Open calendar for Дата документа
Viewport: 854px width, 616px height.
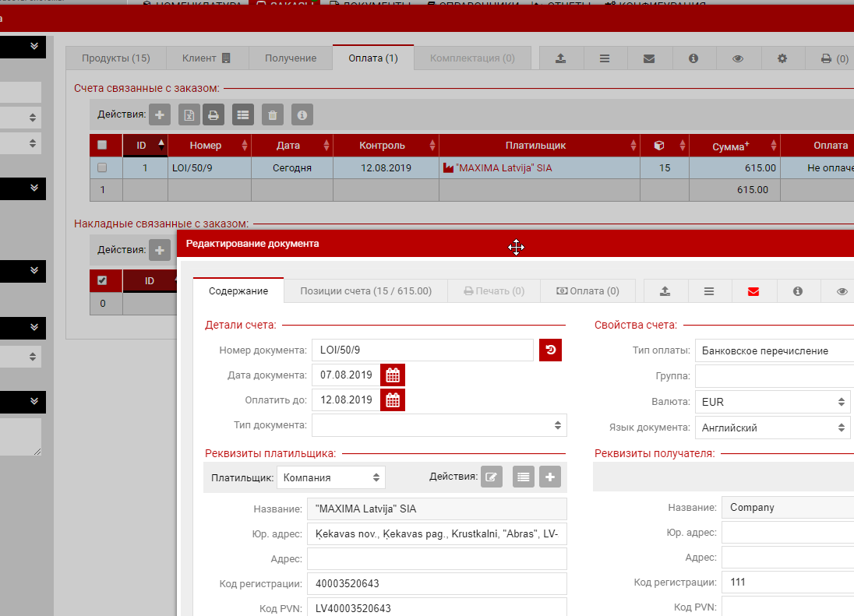click(x=393, y=375)
